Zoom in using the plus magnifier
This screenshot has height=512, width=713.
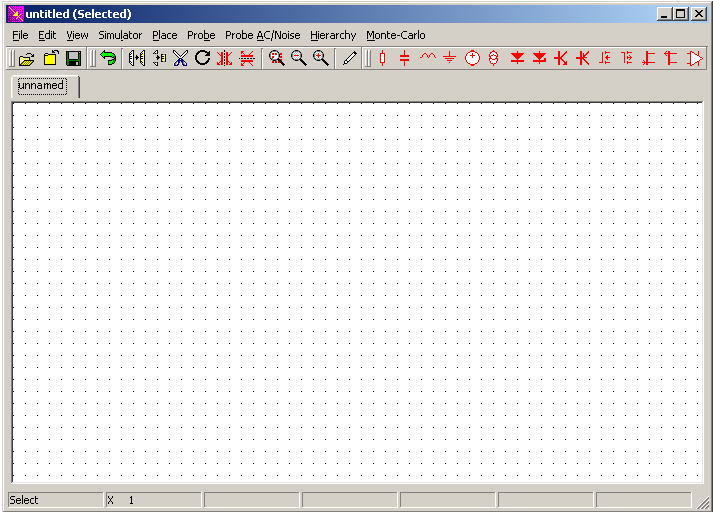(x=321, y=59)
